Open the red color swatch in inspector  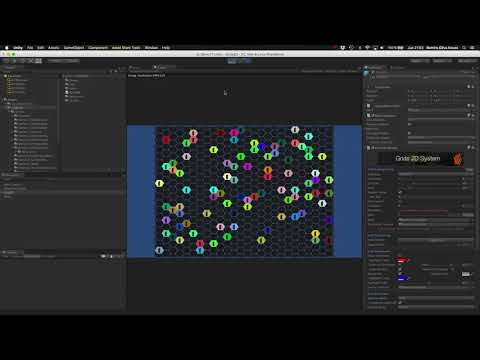click(x=402, y=260)
